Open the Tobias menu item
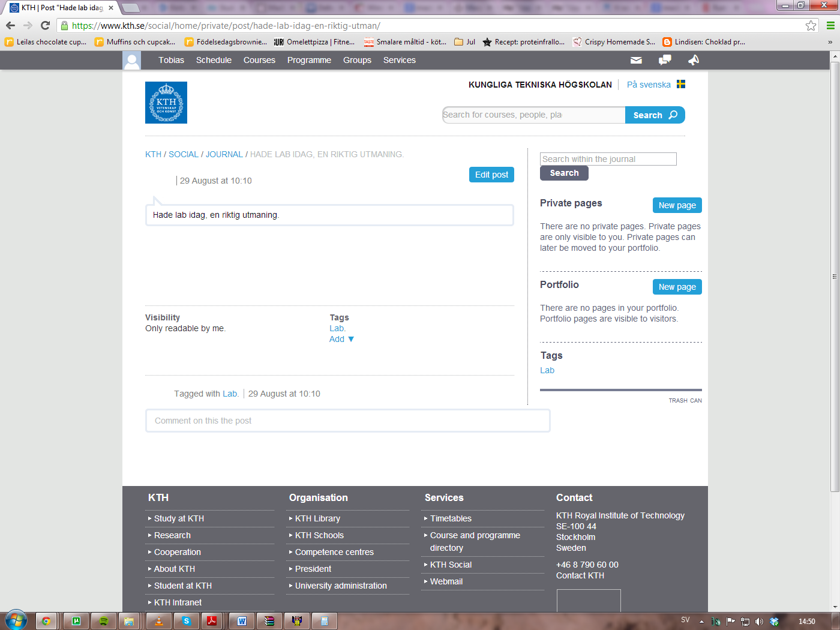The height and width of the screenshot is (630, 840). click(172, 60)
